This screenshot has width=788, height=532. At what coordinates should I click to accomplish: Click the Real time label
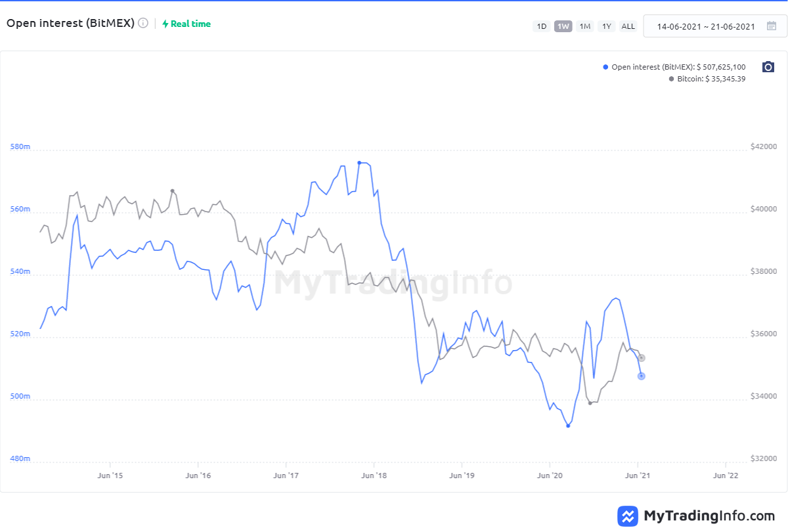tap(190, 24)
